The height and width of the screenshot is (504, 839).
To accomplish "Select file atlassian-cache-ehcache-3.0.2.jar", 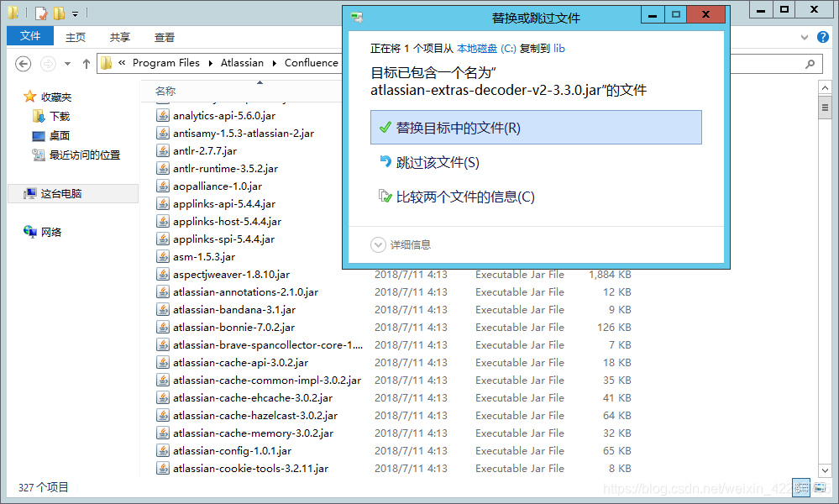I will [253, 398].
